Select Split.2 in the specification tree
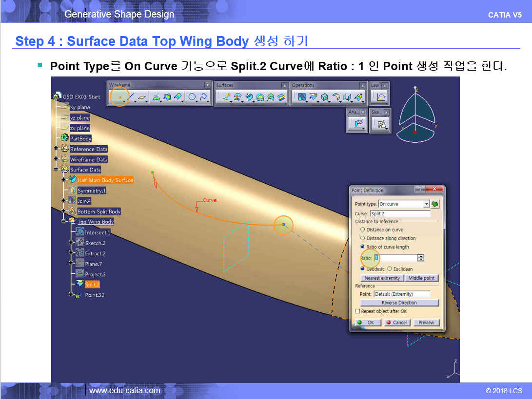The height and width of the screenshot is (399, 532). pyautogui.click(x=92, y=285)
